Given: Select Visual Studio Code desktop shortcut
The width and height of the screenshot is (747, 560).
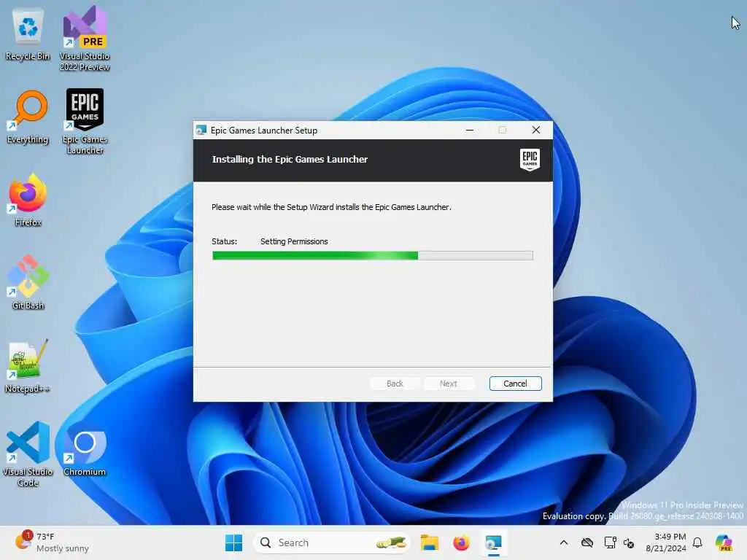Looking at the screenshot, I should tap(28, 454).
